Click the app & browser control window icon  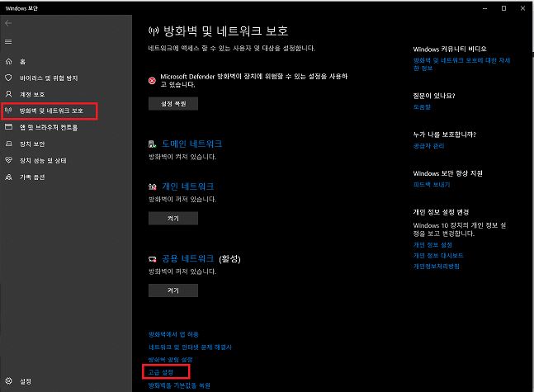click(x=8, y=127)
